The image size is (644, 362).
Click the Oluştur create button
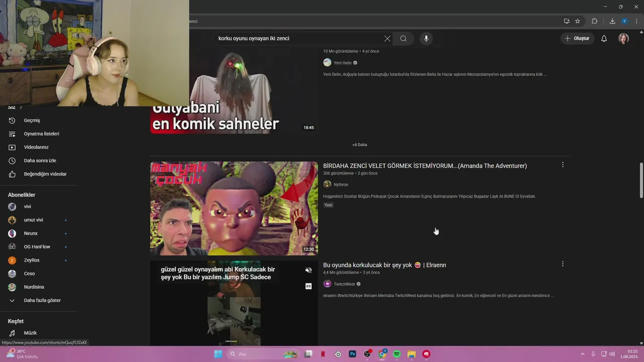(x=577, y=38)
